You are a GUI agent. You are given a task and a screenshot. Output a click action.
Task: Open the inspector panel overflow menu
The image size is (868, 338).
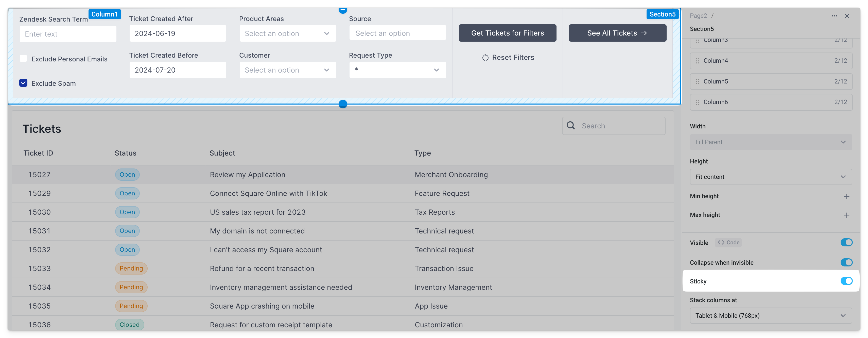(x=835, y=15)
